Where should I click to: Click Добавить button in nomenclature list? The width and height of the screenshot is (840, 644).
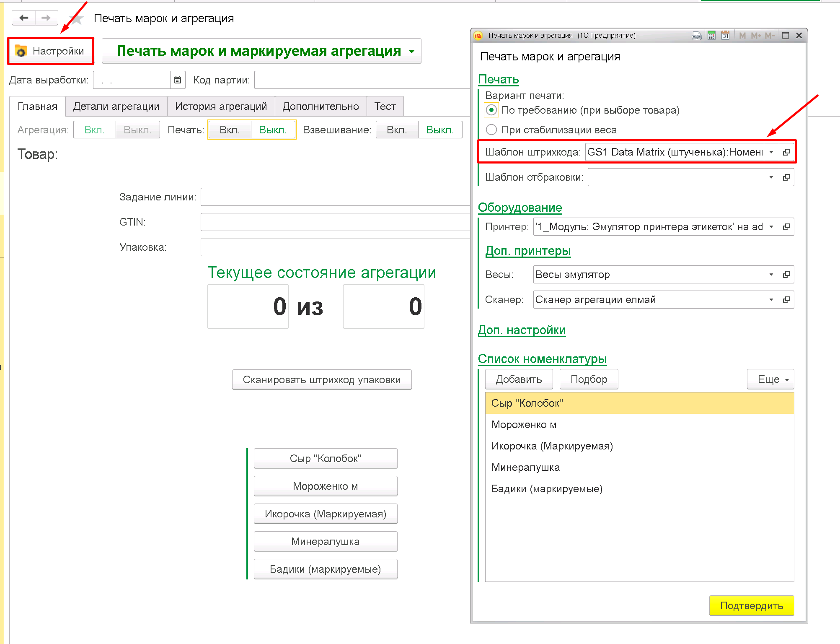(519, 379)
